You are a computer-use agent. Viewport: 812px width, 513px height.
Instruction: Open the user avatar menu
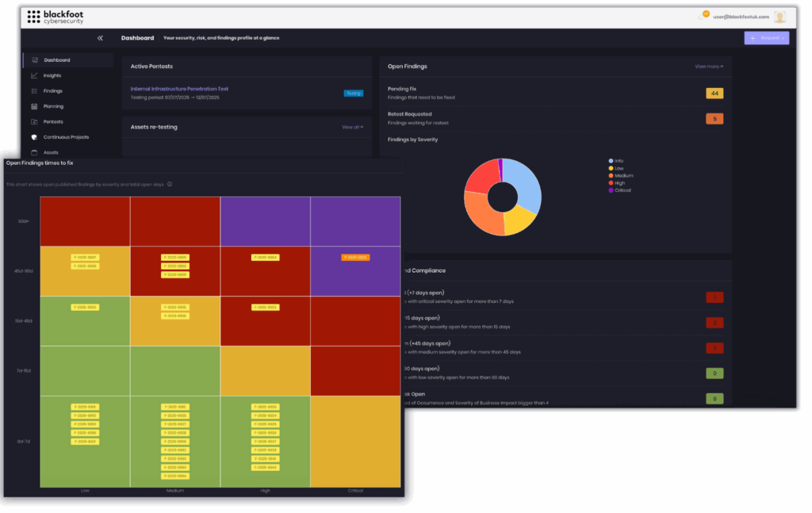pos(779,17)
